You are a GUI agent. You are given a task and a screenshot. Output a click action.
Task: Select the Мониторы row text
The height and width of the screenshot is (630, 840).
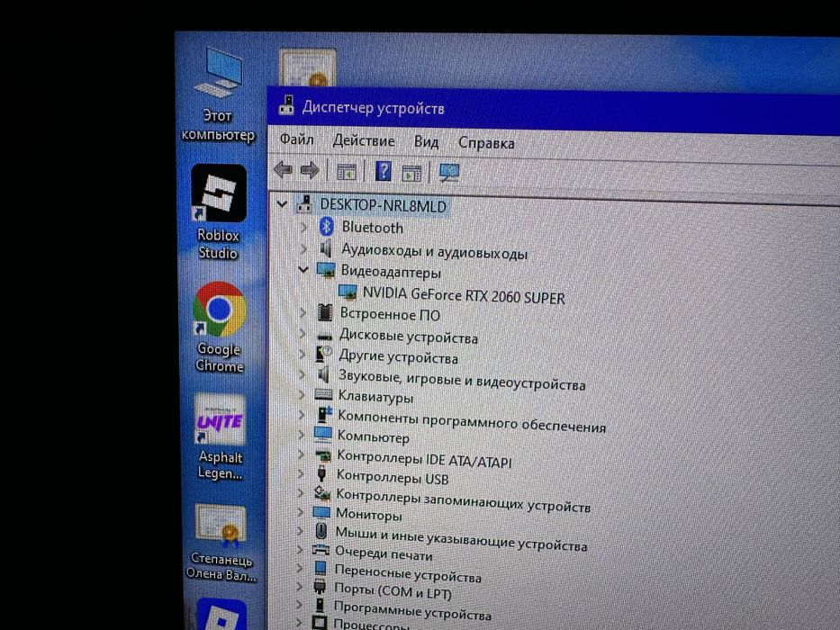point(368,514)
